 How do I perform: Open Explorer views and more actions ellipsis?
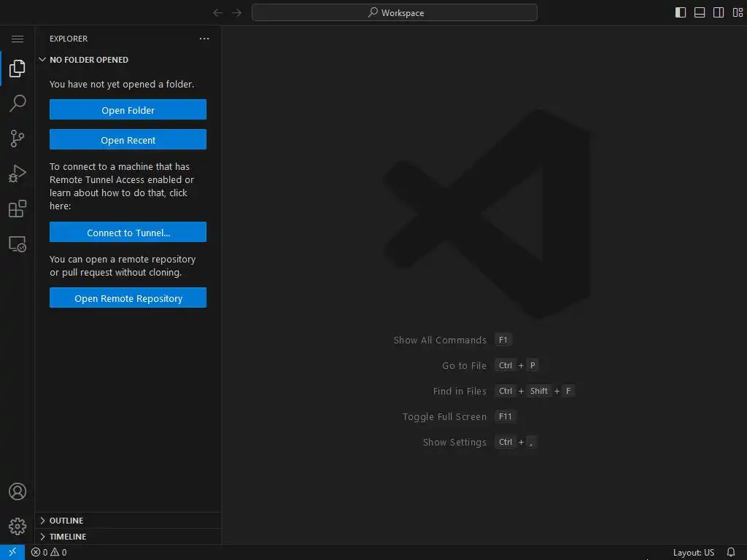tap(204, 39)
